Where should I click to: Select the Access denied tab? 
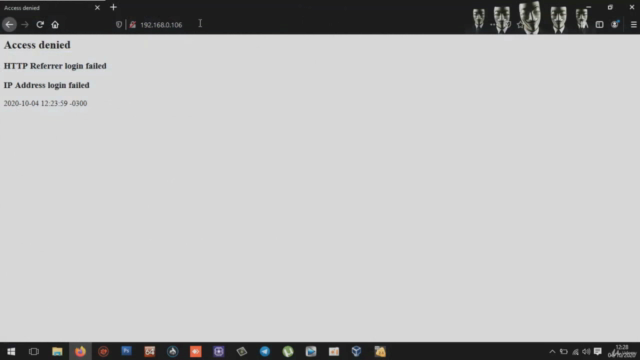click(52, 7)
